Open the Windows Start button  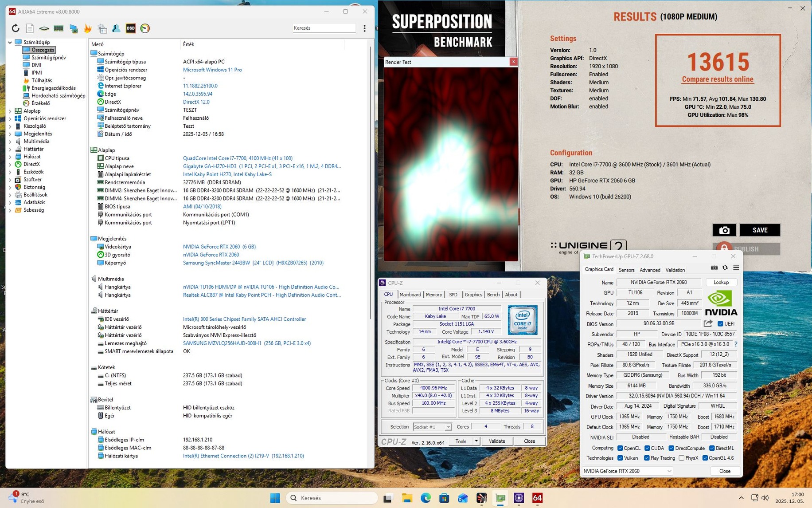coord(275,498)
